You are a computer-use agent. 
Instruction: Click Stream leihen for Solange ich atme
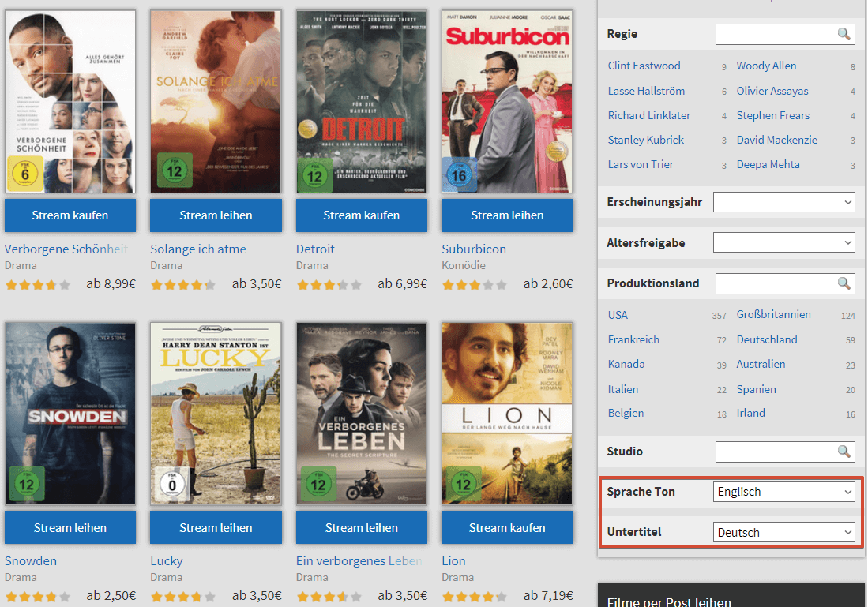[216, 215]
